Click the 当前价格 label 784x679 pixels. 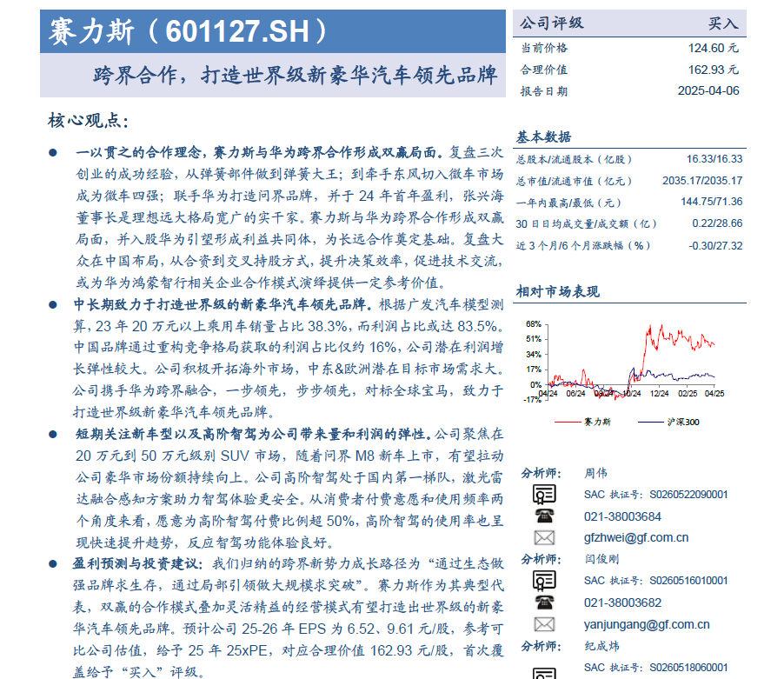[x=544, y=48]
